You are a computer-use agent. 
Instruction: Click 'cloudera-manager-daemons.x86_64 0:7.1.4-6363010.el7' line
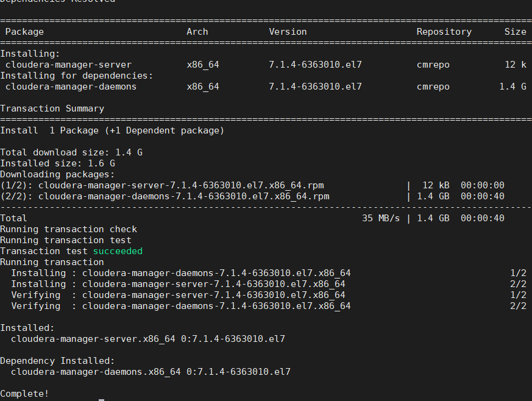[151, 372]
